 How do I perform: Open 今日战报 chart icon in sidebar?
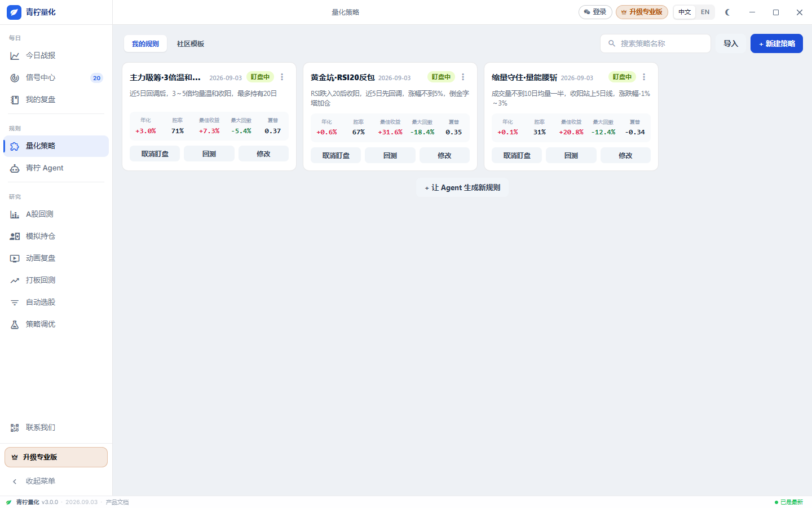pyautogui.click(x=15, y=56)
